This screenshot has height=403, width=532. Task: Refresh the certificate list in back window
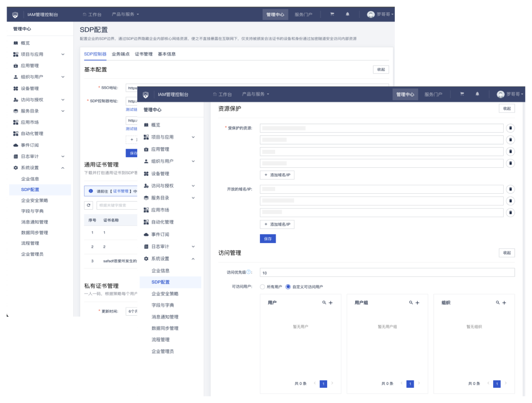point(89,205)
